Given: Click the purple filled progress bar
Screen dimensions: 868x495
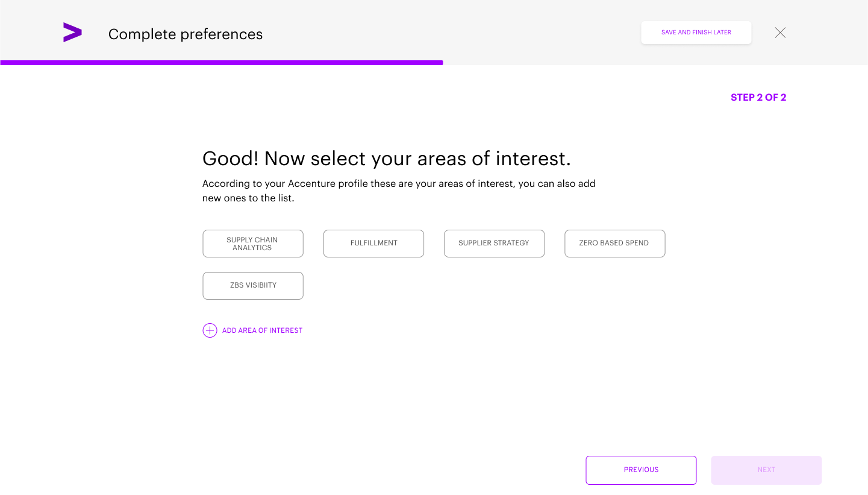Looking at the screenshot, I should point(221,63).
